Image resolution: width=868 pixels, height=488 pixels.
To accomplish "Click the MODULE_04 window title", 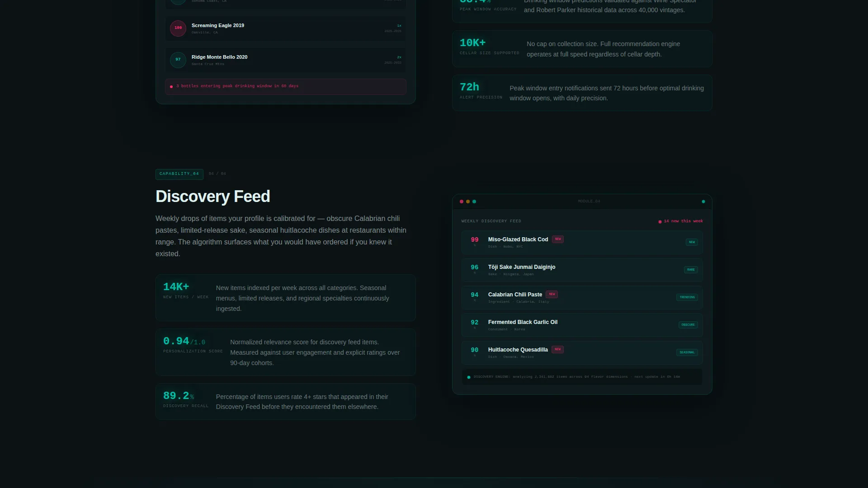I will (x=589, y=202).
